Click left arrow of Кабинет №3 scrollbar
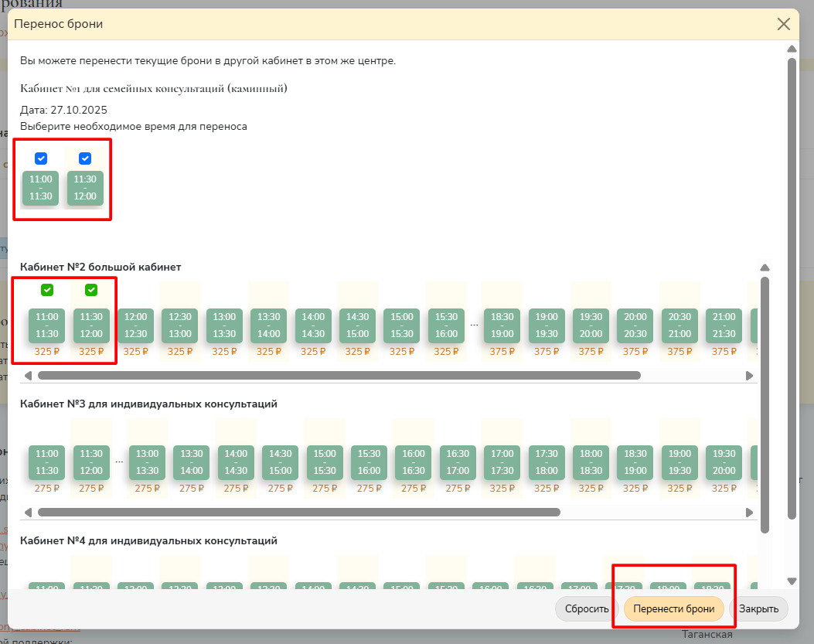 29,512
